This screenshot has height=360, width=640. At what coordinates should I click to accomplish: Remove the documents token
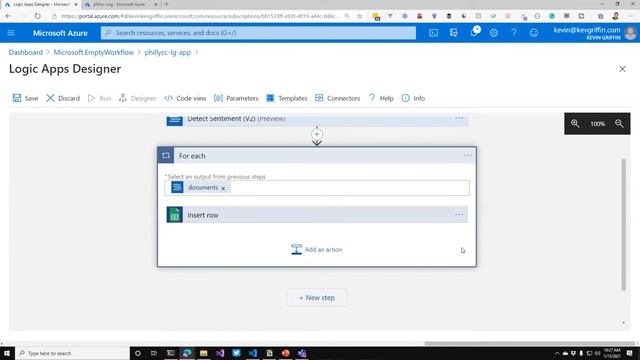(223, 188)
